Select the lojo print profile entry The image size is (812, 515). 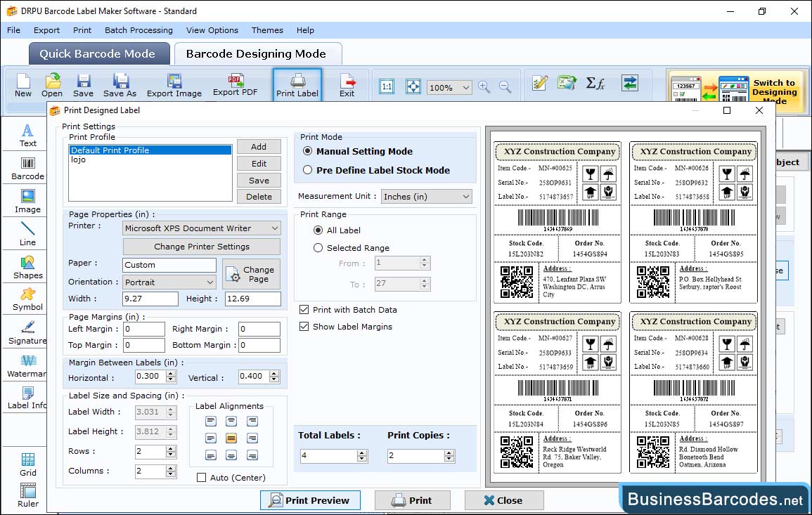[x=150, y=160]
